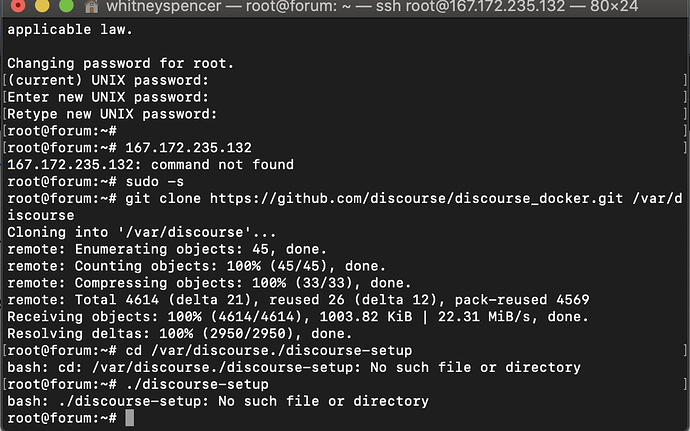Click the home folder icon in title bar
The width and height of the screenshot is (690, 431).
click(92, 6)
